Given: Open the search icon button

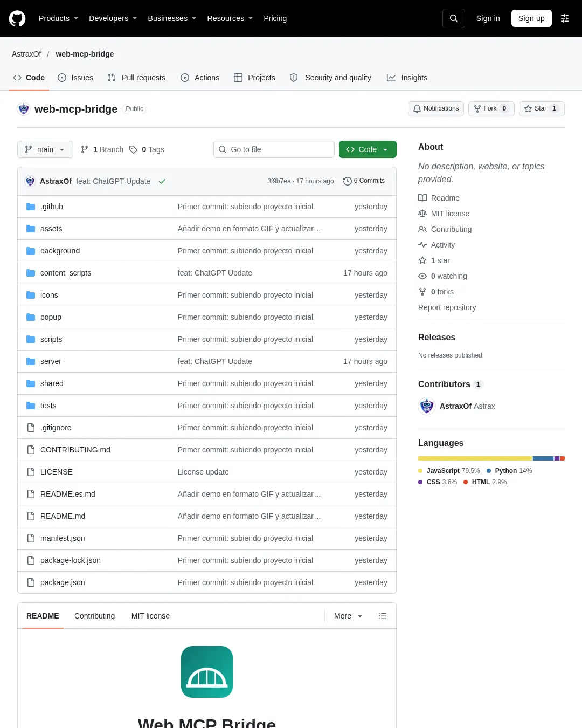Looking at the screenshot, I should tap(454, 18).
